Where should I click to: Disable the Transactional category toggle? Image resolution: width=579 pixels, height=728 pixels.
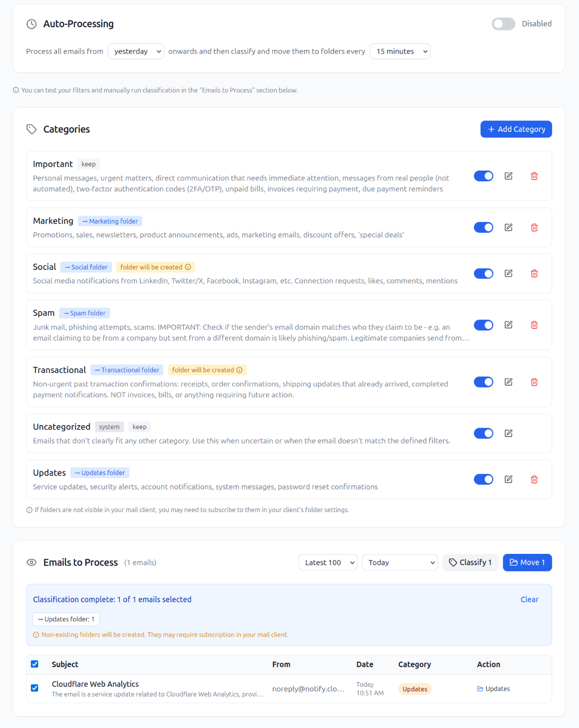point(483,382)
